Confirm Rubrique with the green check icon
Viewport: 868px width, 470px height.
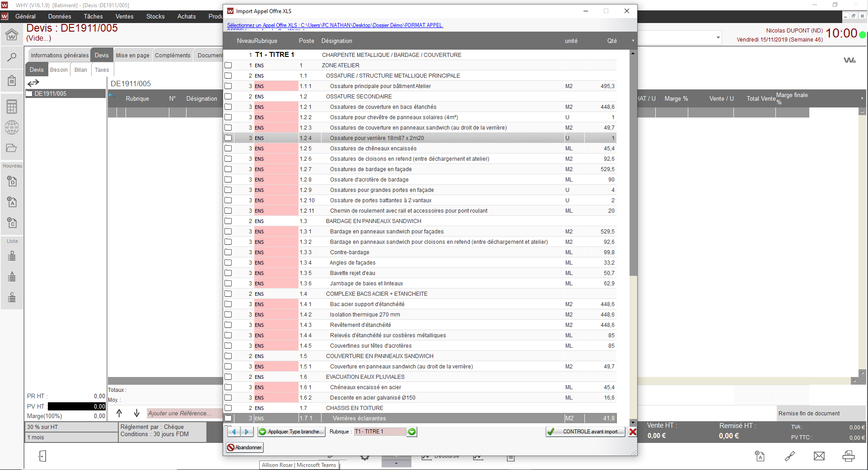click(412, 432)
